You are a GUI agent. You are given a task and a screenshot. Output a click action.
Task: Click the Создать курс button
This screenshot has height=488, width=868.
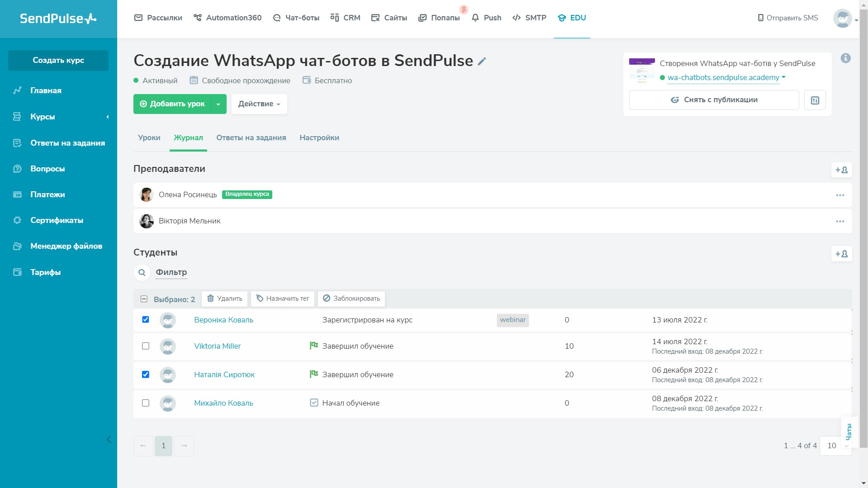coord(58,61)
